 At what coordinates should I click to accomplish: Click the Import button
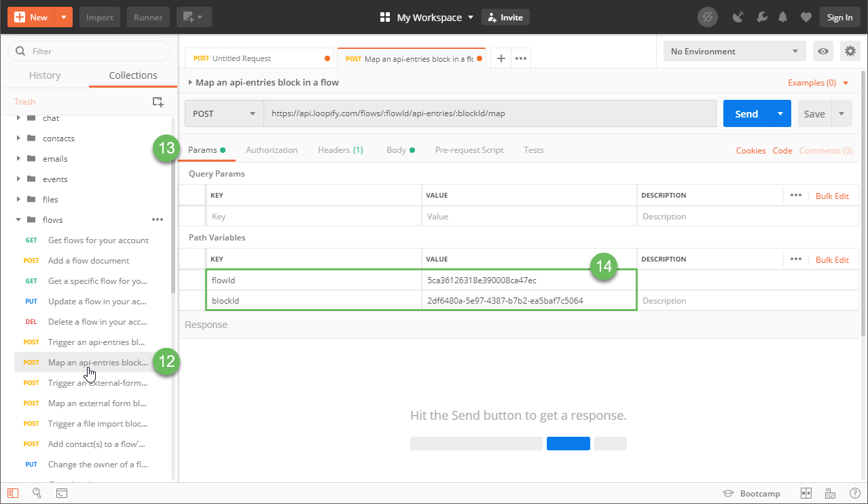[100, 17]
